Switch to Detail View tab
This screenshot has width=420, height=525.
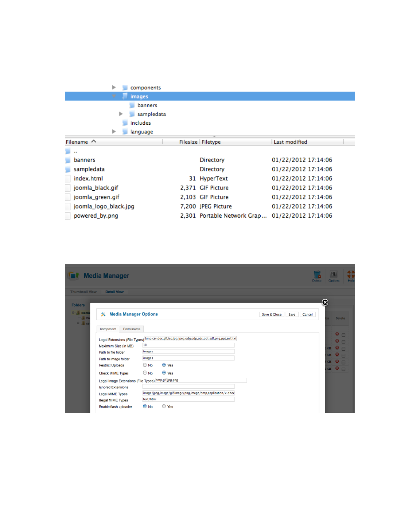click(114, 292)
